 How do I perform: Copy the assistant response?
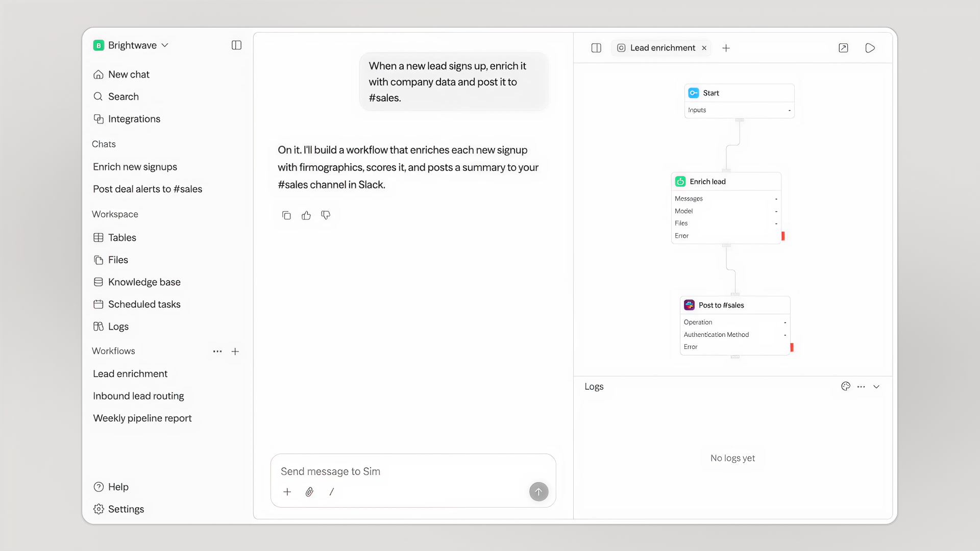click(x=286, y=215)
